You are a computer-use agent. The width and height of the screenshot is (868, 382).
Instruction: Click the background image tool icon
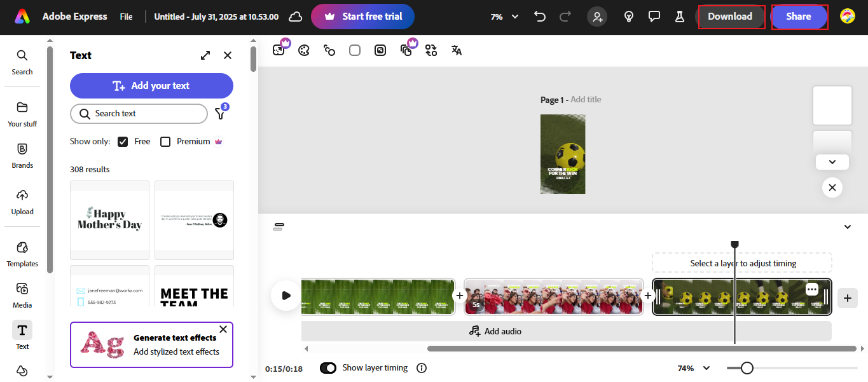pos(380,50)
